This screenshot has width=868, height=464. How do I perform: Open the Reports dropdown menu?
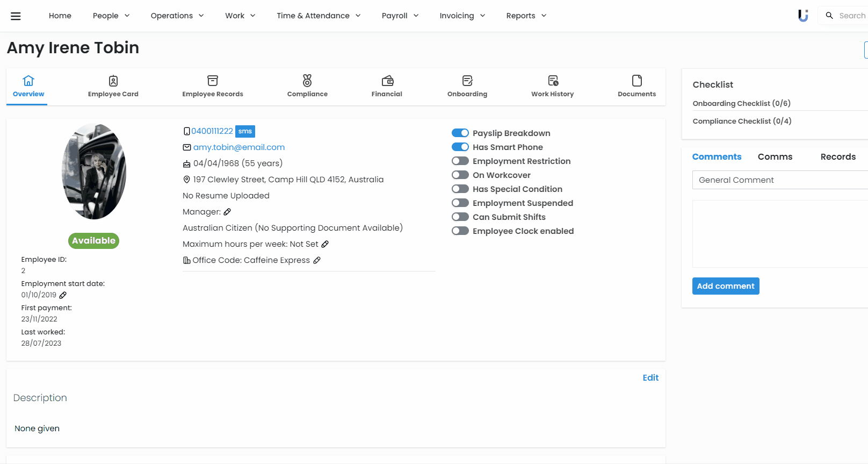click(x=526, y=16)
